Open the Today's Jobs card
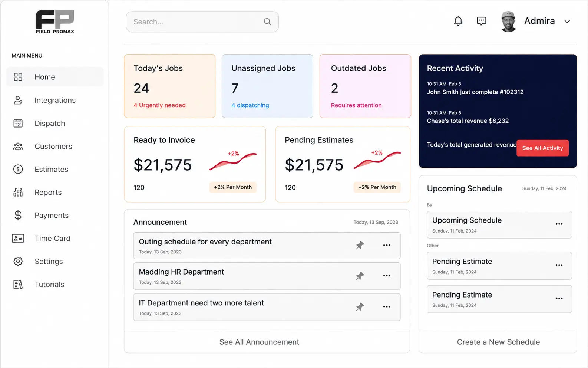This screenshot has width=588, height=368. [x=170, y=86]
